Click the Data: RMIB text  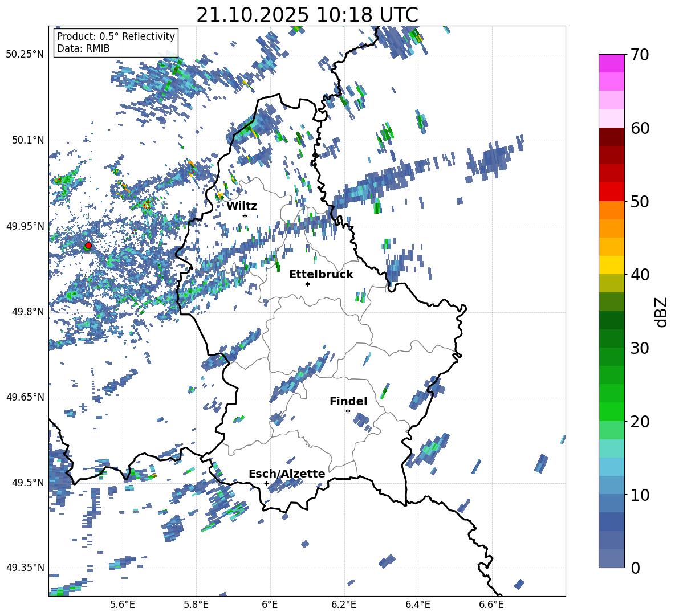click(x=83, y=48)
